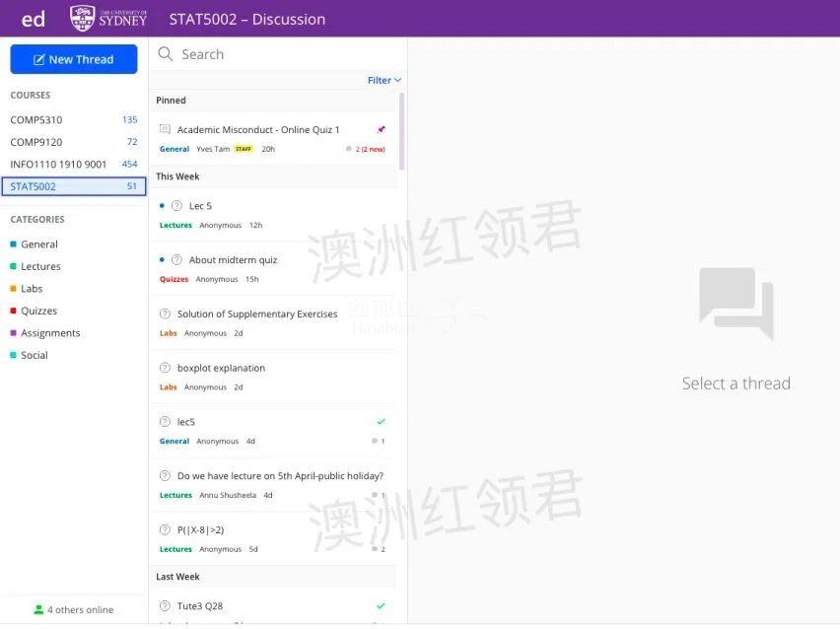
Task: Click the New Thread button
Action: click(x=74, y=59)
